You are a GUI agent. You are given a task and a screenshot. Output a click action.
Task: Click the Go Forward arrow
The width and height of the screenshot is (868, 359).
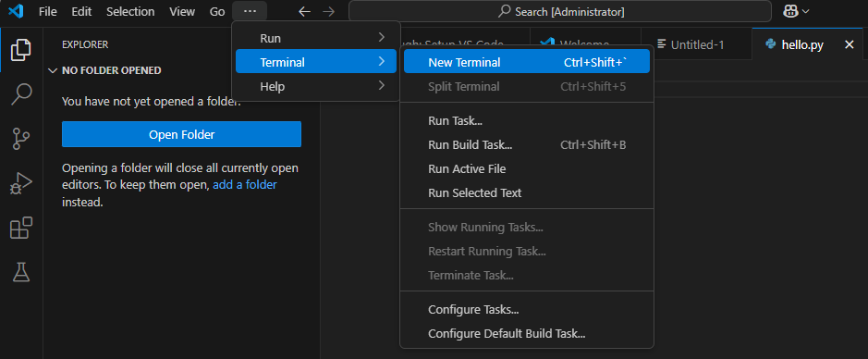329,12
